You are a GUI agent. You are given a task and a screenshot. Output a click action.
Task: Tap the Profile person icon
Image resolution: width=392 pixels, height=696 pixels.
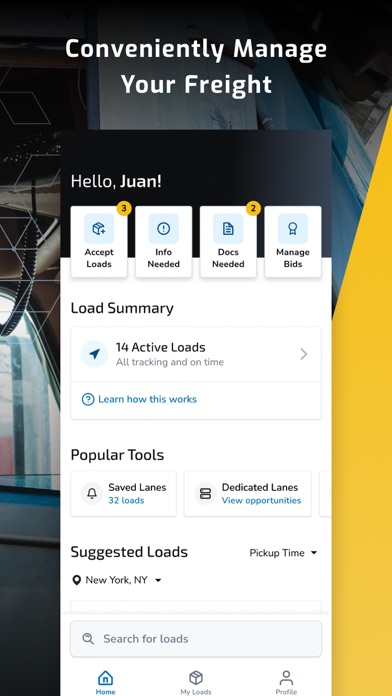click(x=286, y=678)
